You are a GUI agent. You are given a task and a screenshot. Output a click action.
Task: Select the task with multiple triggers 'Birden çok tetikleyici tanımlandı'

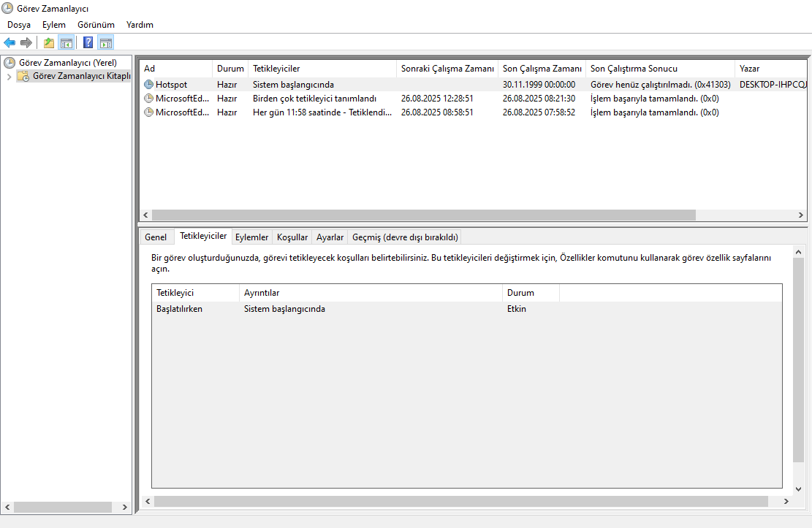point(474,99)
